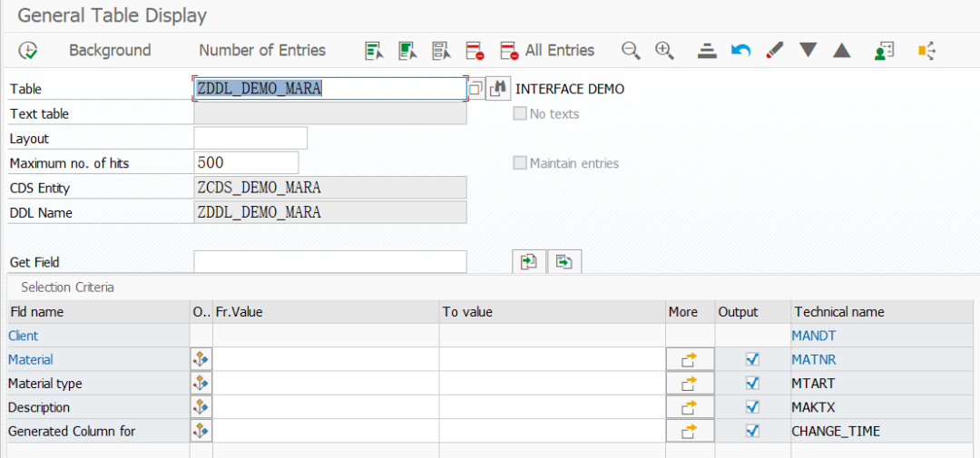
Task: Click the green user list icon
Action: (x=885, y=51)
